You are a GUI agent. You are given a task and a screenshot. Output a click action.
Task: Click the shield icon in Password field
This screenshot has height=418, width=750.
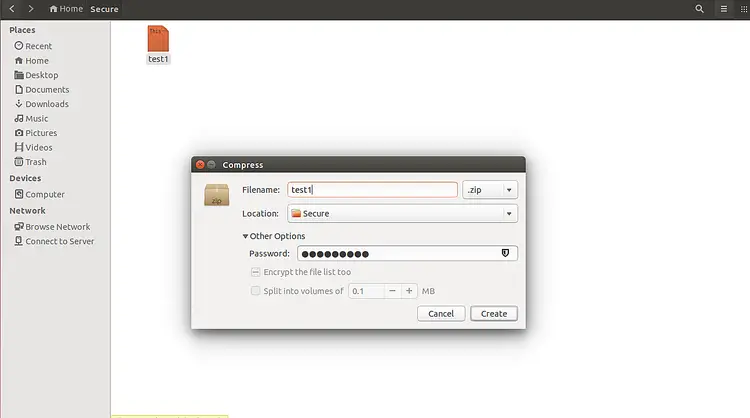(x=505, y=253)
